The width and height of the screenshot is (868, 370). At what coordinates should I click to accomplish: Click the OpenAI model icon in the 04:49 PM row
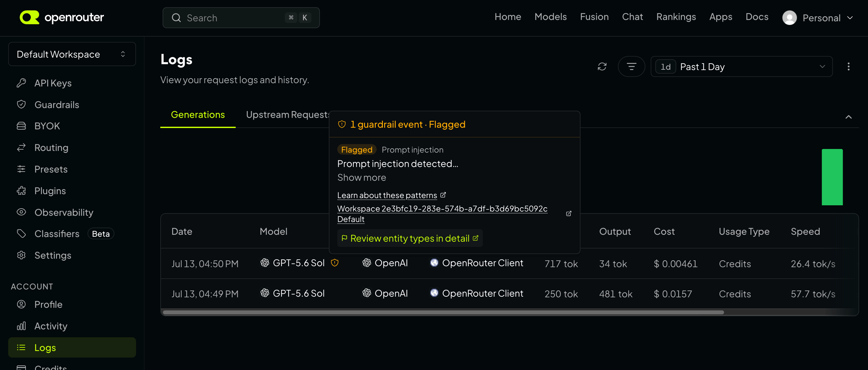[x=265, y=293]
